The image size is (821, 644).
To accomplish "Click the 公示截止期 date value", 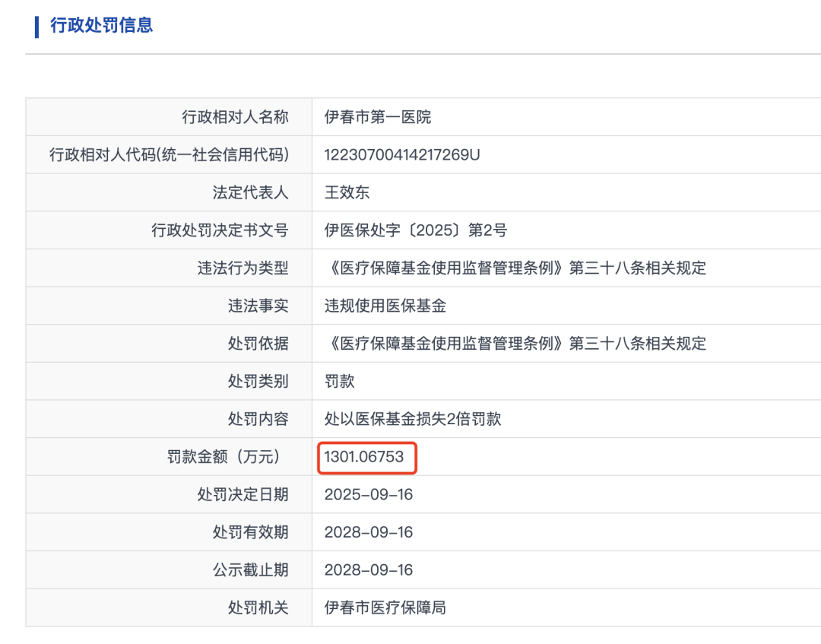I will coord(369,569).
